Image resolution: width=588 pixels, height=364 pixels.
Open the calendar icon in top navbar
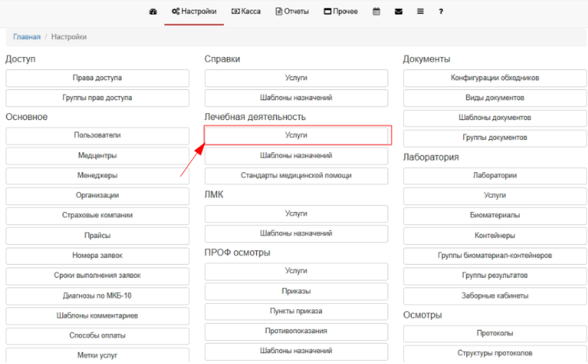[x=376, y=12]
